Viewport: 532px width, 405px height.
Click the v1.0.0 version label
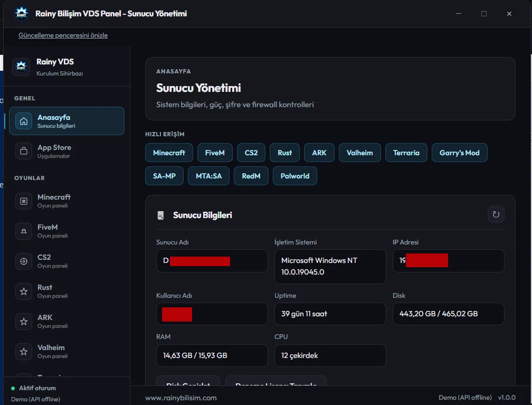[507, 398]
